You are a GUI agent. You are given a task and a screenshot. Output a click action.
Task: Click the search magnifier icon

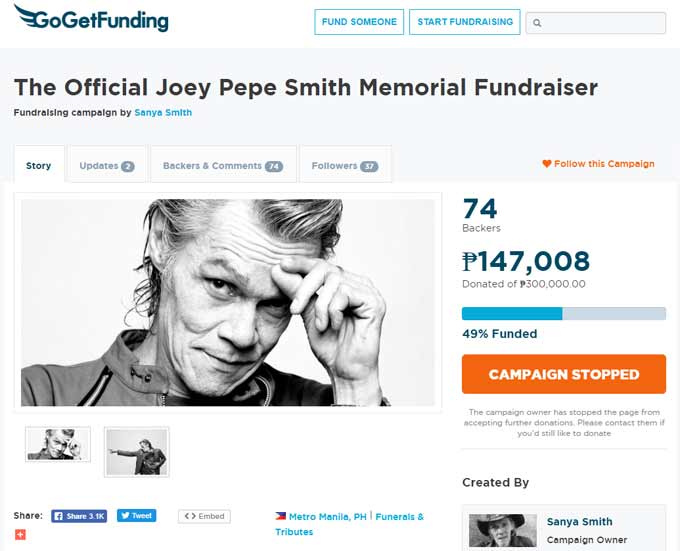click(537, 23)
